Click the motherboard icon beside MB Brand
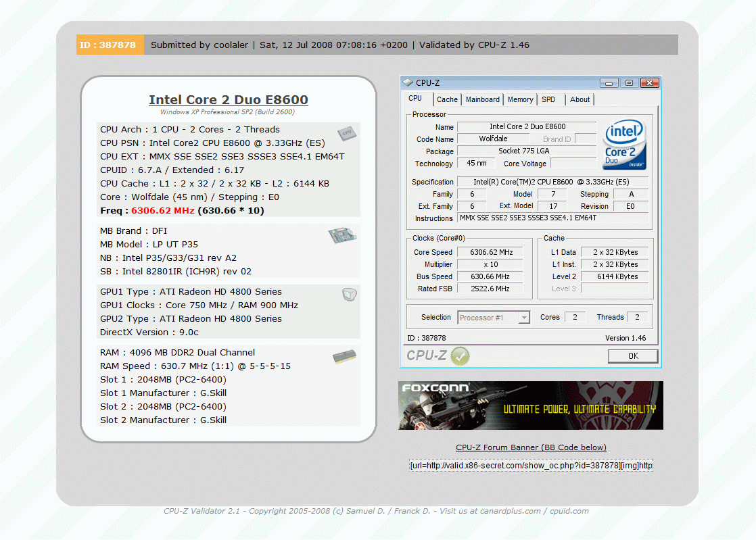This screenshot has height=540, width=756. (342, 235)
